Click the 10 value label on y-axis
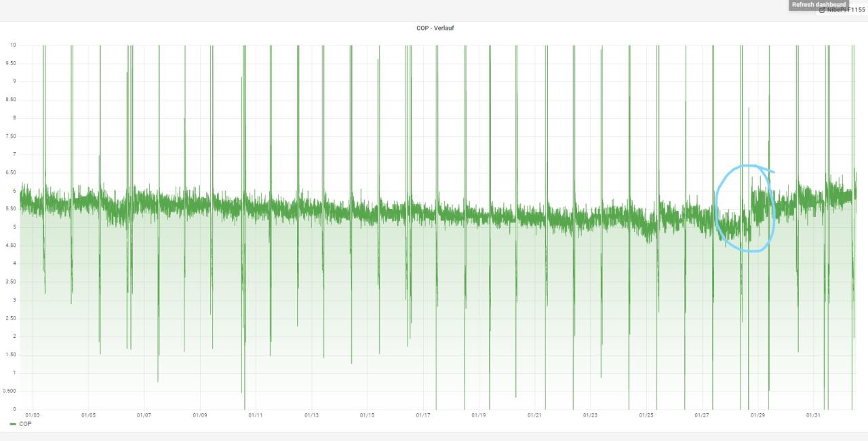This screenshot has height=441, width=868. 13,45
